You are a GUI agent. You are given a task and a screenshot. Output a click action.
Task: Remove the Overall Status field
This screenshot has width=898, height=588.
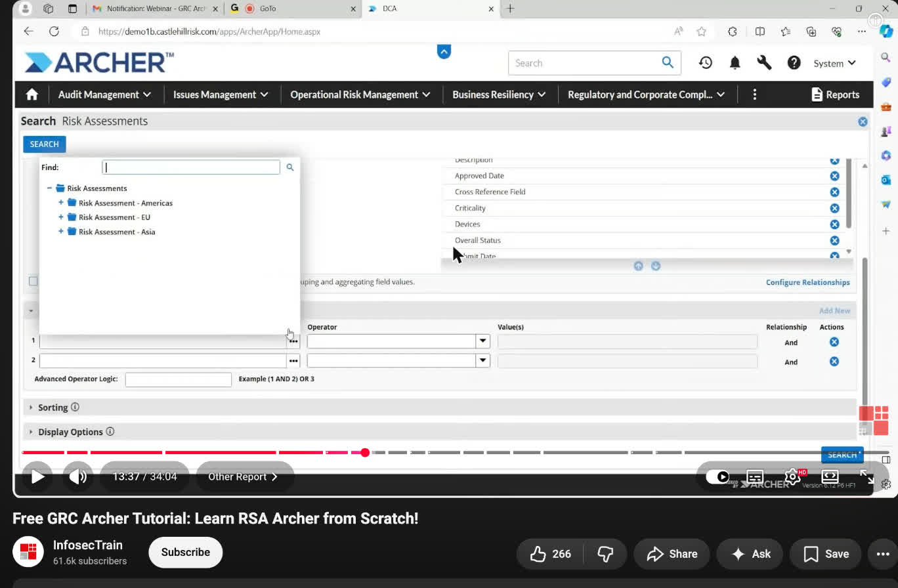tap(834, 240)
